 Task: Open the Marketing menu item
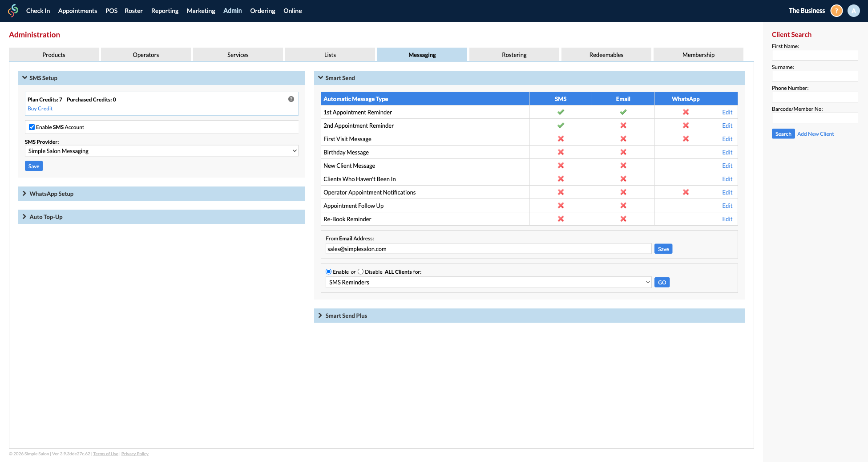201,11
